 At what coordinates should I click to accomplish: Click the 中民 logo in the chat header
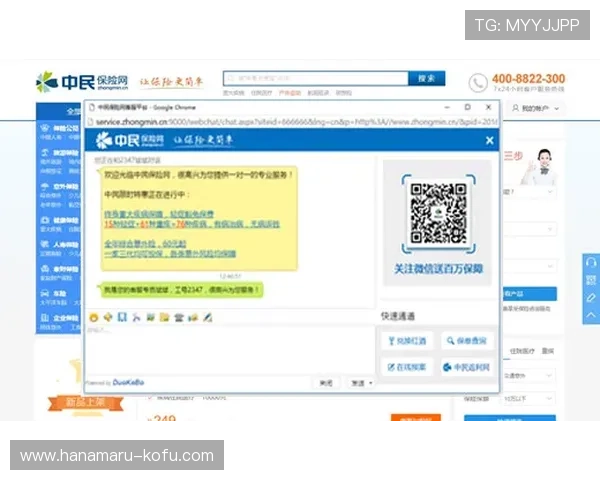pyautogui.click(x=129, y=140)
